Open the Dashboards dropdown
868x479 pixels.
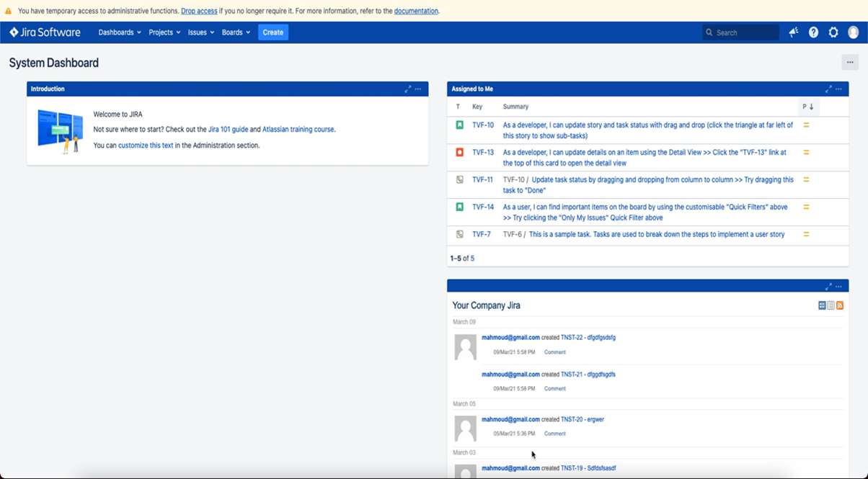pos(119,32)
